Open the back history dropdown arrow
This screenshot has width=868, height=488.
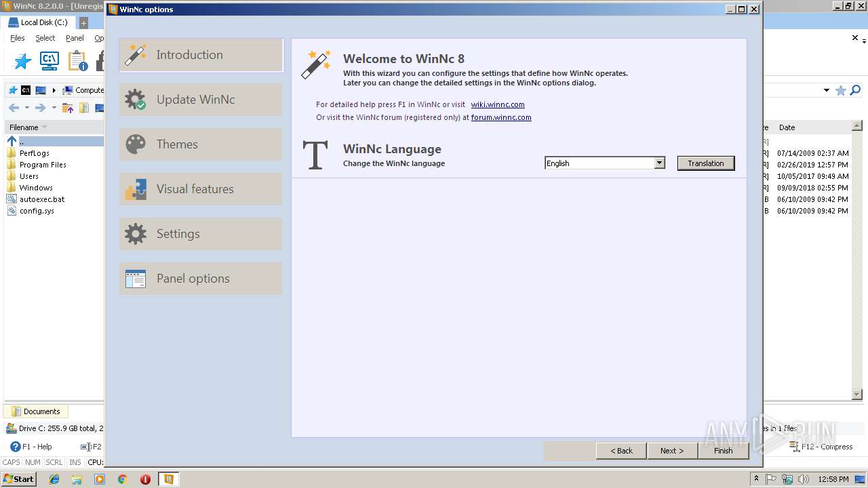click(27, 108)
